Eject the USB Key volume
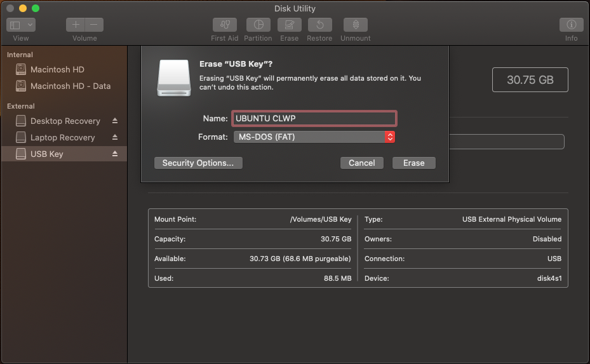 tap(115, 154)
